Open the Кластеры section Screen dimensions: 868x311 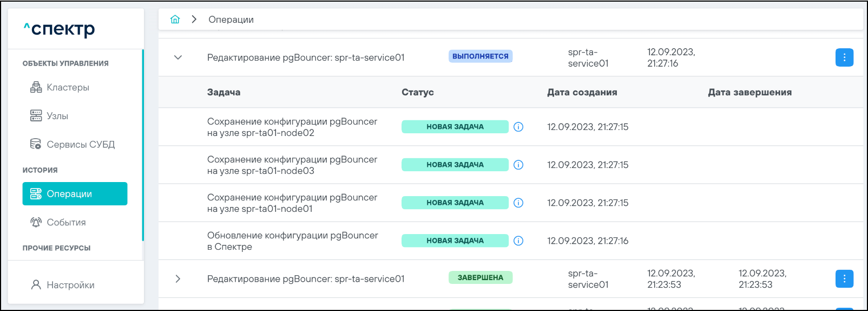tap(68, 87)
